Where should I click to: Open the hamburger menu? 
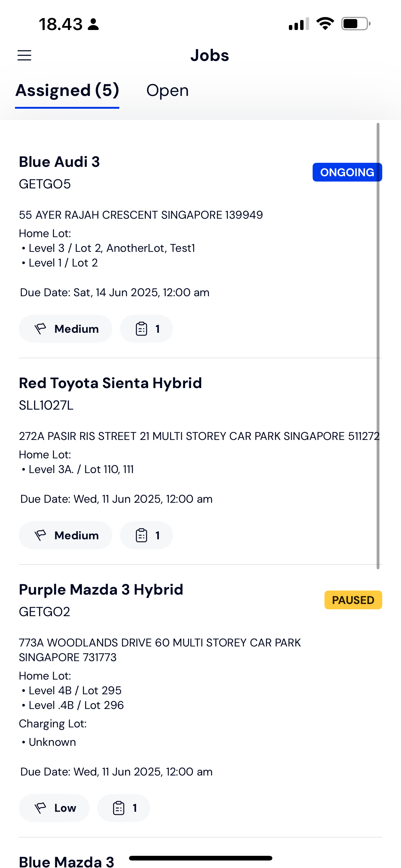click(24, 55)
